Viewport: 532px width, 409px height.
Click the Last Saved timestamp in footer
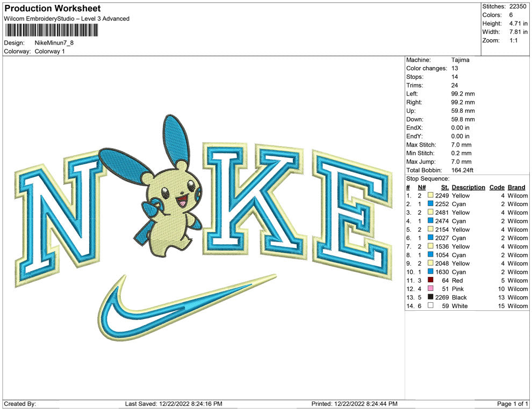coord(174,404)
